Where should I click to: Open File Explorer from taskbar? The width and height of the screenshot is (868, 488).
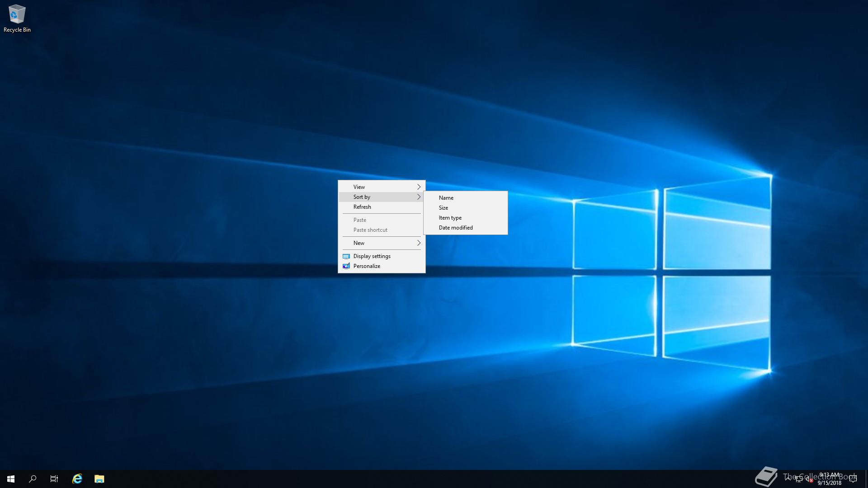99,479
